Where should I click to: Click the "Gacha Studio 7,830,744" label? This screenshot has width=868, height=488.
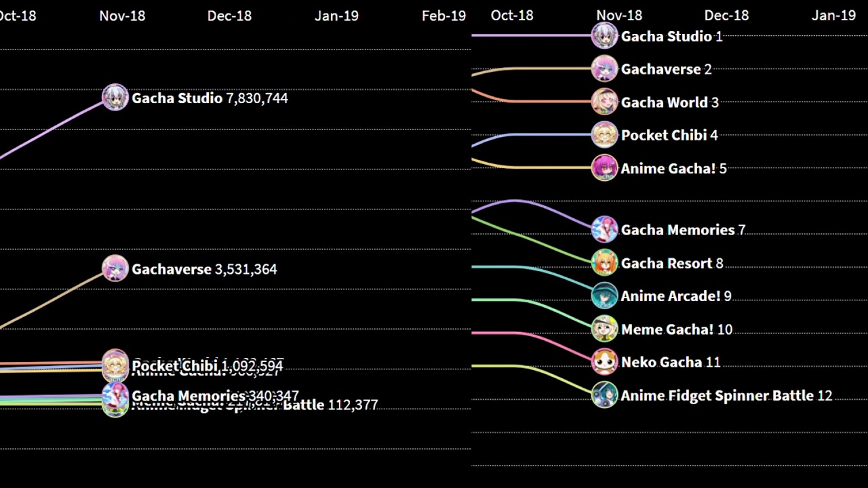click(x=210, y=98)
